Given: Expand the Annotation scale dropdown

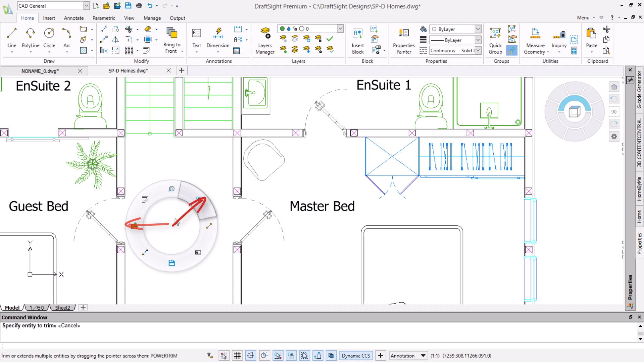Looking at the screenshot, I should point(423,356).
